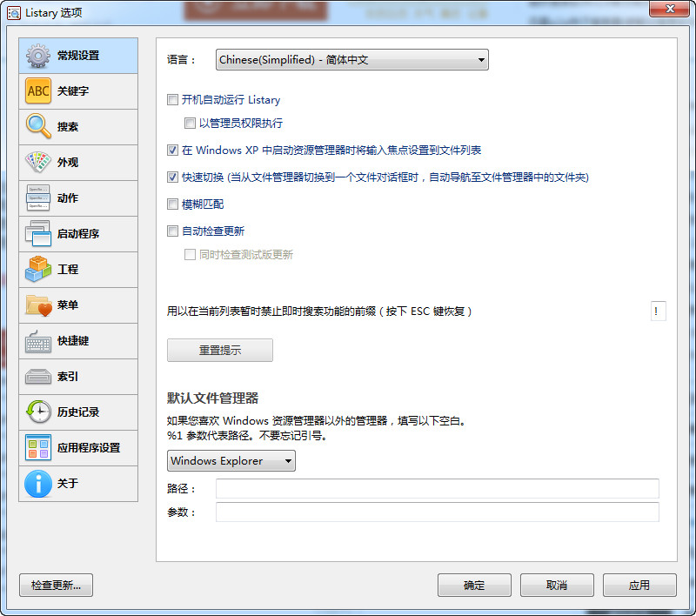Click the clock icon for 历史记录
696x616 pixels.
point(38,412)
